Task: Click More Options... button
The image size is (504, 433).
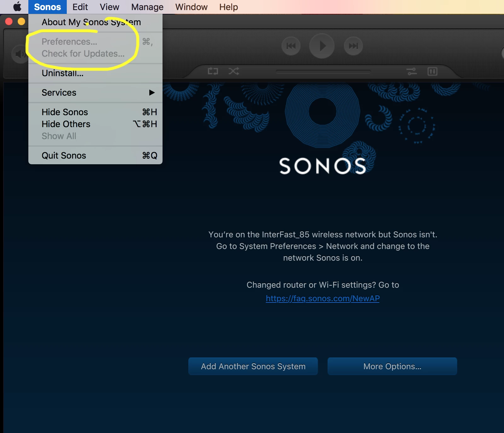Action: click(392, 366)
